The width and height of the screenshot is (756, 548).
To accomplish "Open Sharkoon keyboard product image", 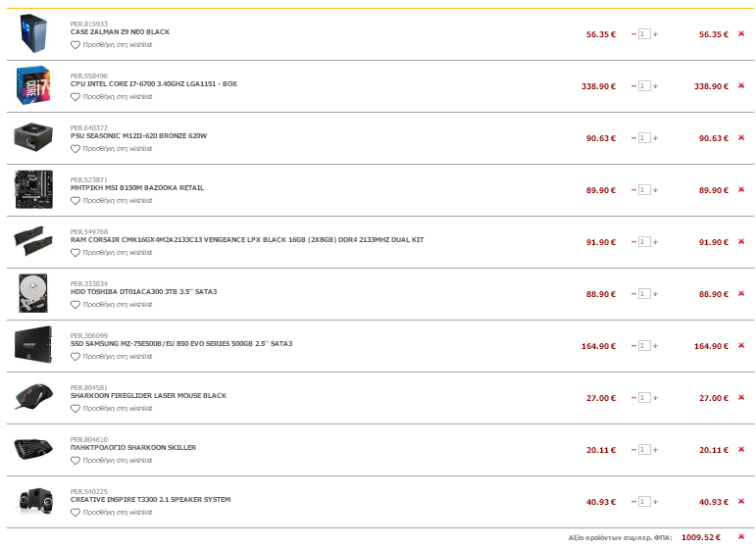I will tap(33, 449).
